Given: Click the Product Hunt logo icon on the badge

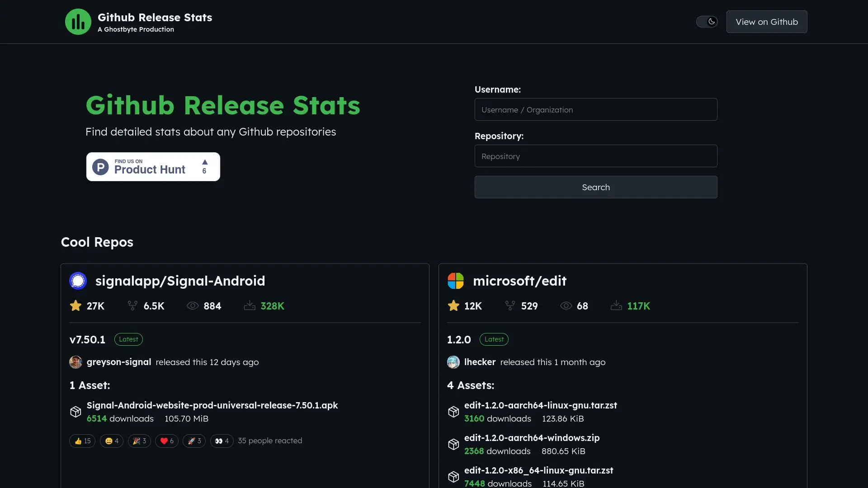Looking at the screenshot, I should pyautogui.click(x=101, y=167).
